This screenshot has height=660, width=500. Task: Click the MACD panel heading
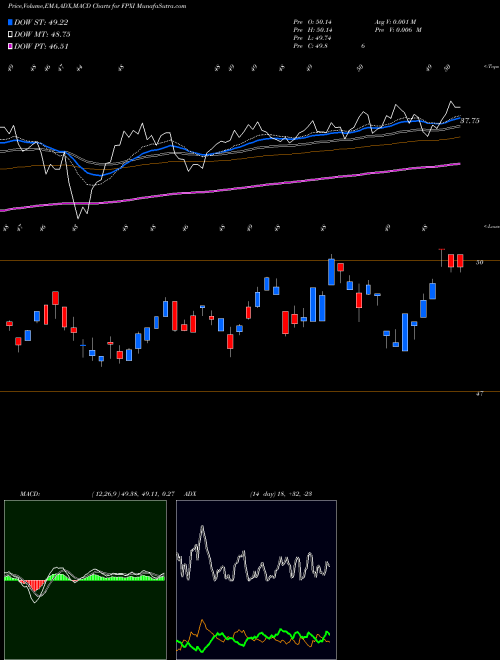coord(30,494)
